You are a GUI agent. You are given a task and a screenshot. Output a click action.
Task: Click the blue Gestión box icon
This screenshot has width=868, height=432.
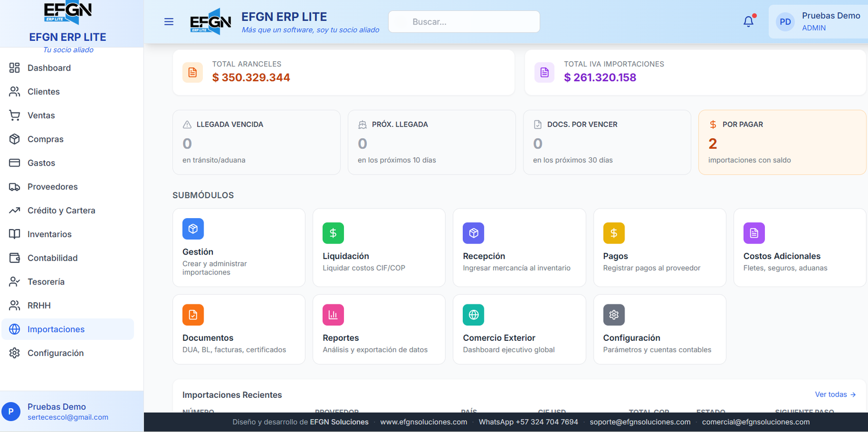pos(193,229)
